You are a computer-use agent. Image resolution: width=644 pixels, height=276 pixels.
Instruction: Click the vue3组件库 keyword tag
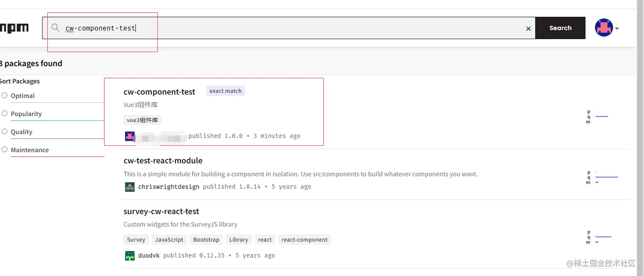tap(142, 120)
